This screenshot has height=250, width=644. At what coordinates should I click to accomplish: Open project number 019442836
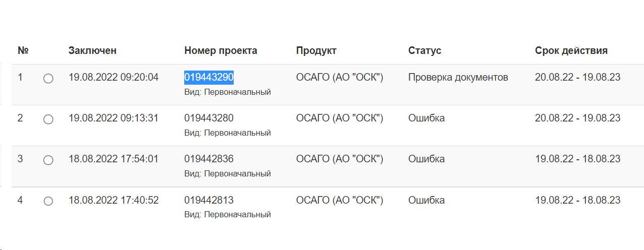click(209, 159)
